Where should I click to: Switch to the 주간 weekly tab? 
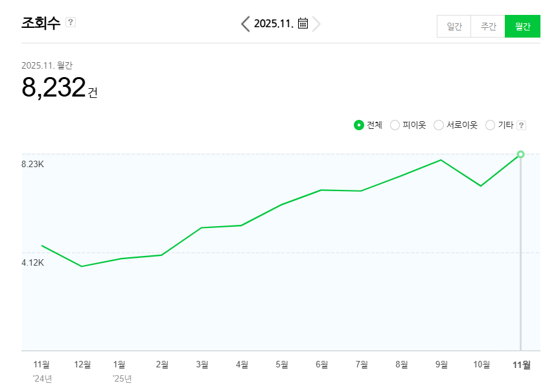point(488,27)
